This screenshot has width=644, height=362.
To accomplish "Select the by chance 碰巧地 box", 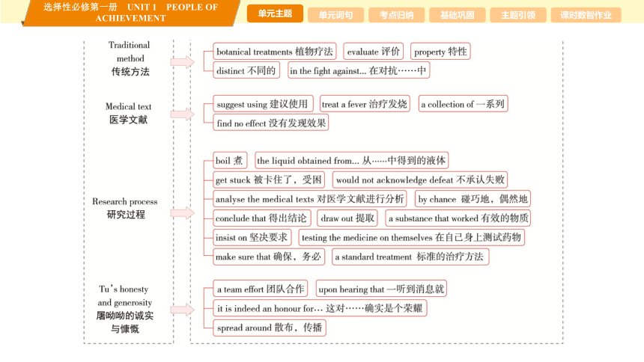I will 473,199.
